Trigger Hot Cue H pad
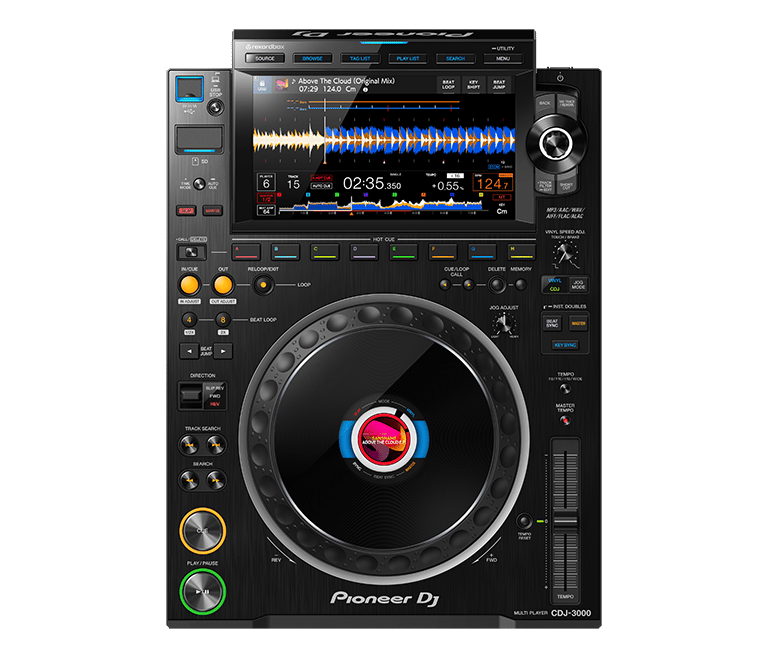This screenshot has width=768, height=658. click(521, 252)
